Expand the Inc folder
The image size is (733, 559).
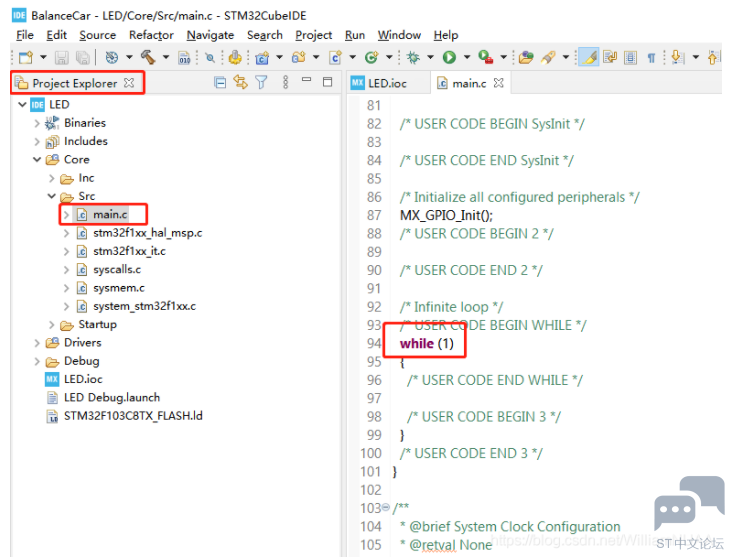(51, 178)
